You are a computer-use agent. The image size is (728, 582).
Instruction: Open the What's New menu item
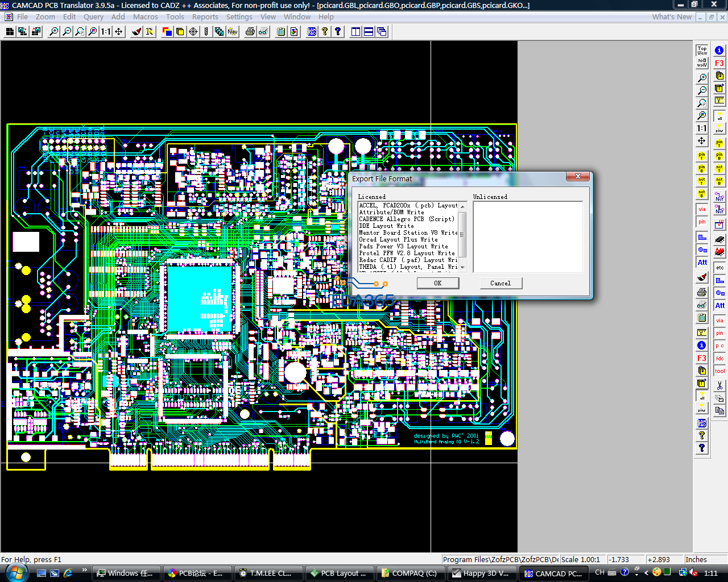point(672,17)
